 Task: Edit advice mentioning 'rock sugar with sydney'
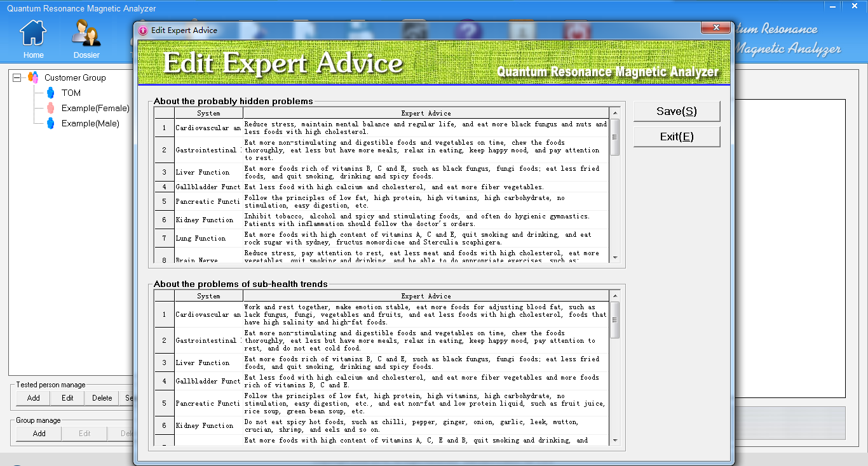[426, 238]
